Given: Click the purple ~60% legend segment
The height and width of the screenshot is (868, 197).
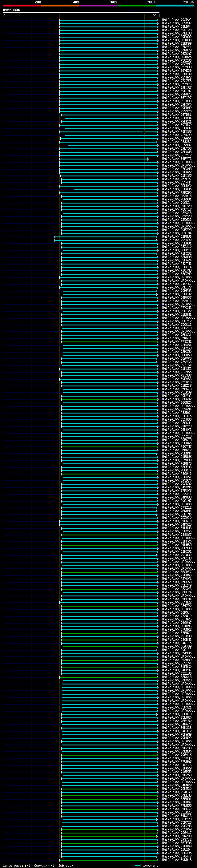Looking at the screenshot, I should (x=98, y=6).
